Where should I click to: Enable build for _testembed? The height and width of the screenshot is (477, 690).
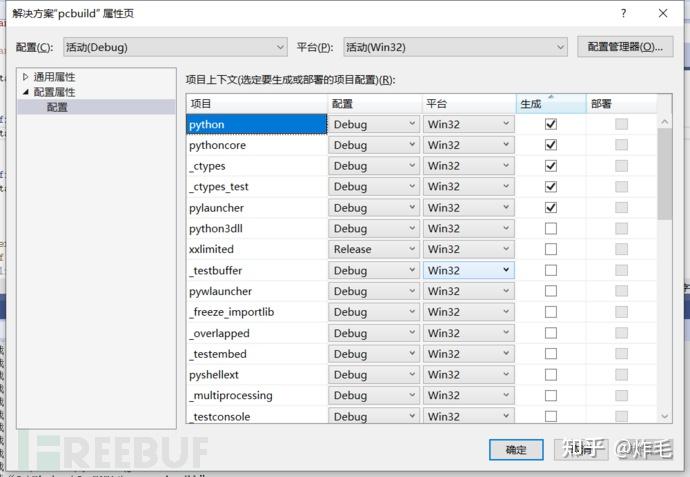551,354
